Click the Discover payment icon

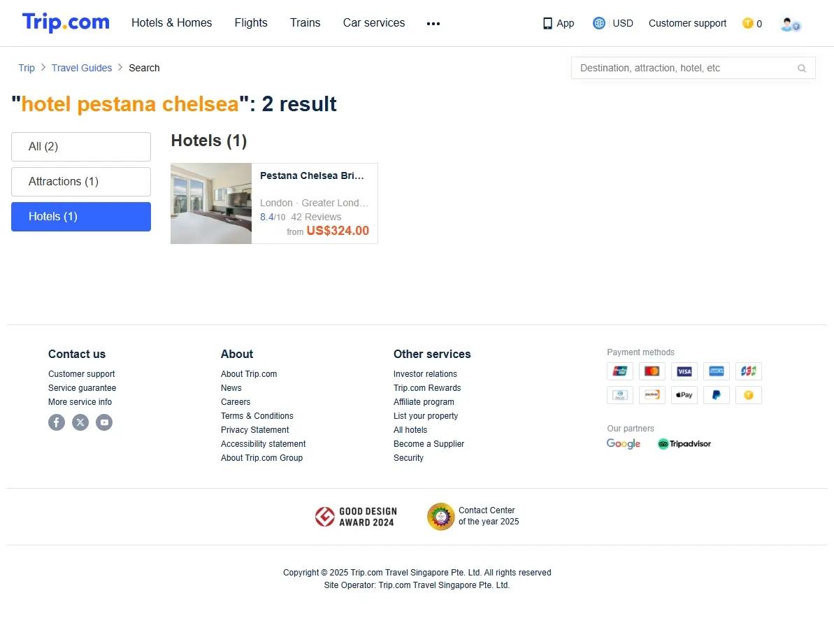(x=652, y=395)
